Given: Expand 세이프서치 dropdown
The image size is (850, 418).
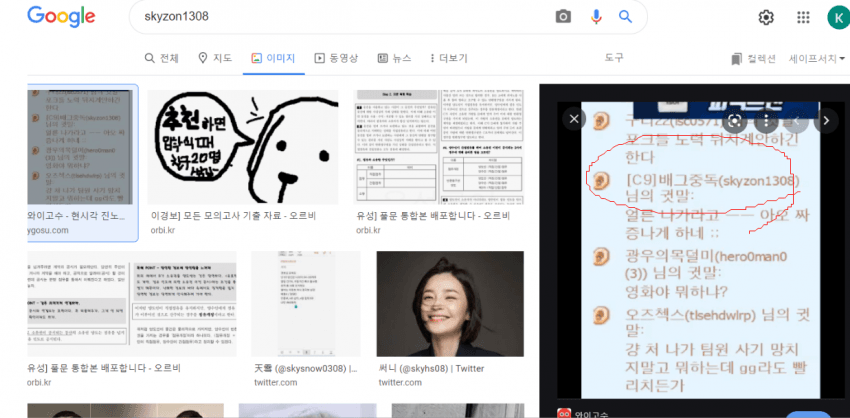Looking at the screenshot, I should pos(817,59).
